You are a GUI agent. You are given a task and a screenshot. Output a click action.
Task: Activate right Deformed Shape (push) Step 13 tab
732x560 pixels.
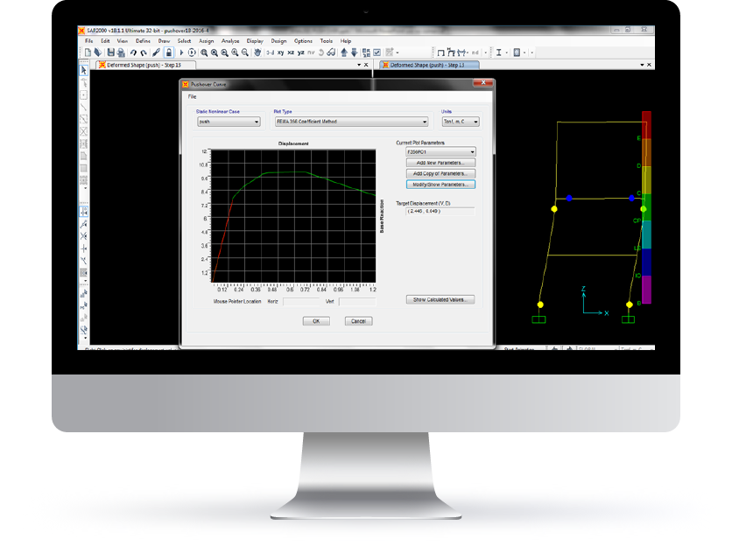[x=430, y=65]
